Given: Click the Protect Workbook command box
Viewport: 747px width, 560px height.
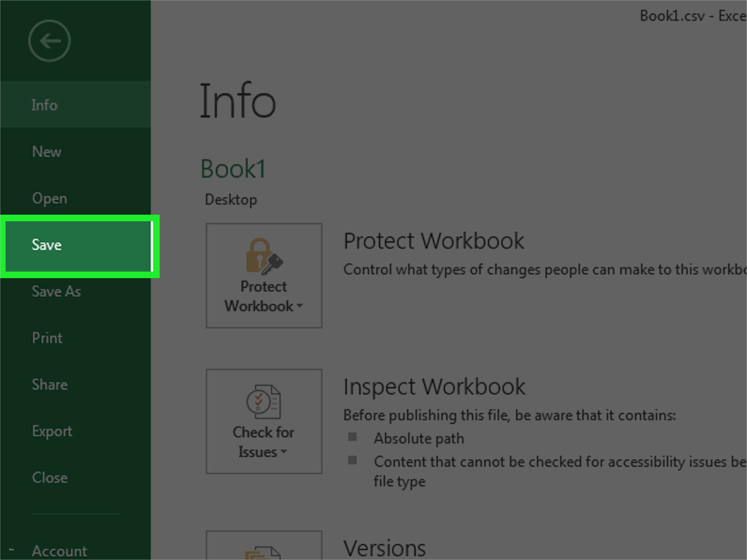Looking at the screenshot, I should (x=264, y=275).
